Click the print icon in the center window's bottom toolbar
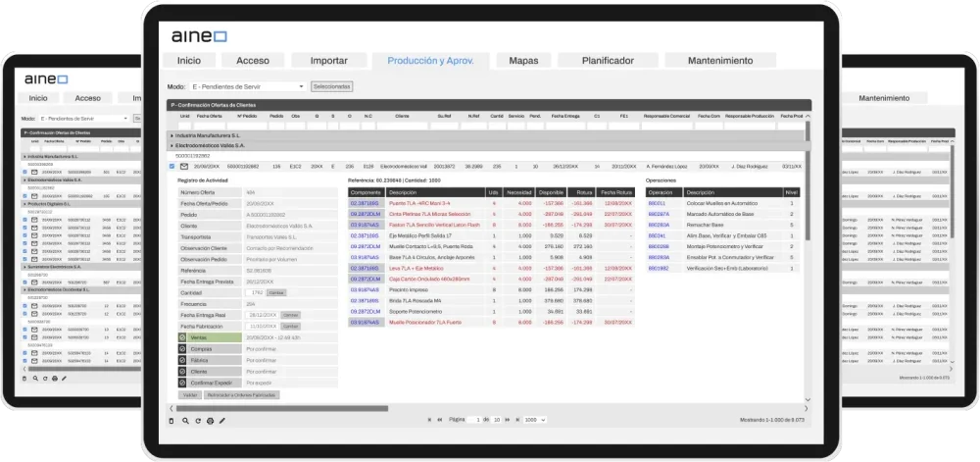The image size is (980, 462). point(210,421)
